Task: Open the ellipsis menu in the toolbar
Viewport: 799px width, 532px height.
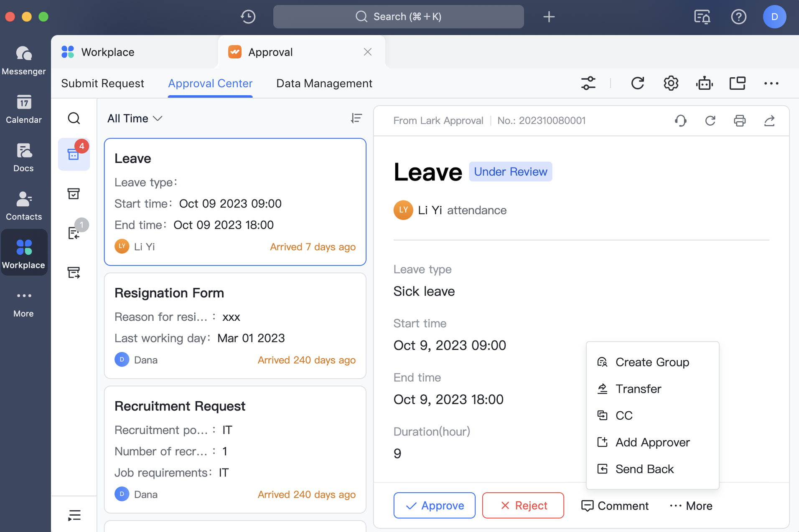Action: [771, 83]
